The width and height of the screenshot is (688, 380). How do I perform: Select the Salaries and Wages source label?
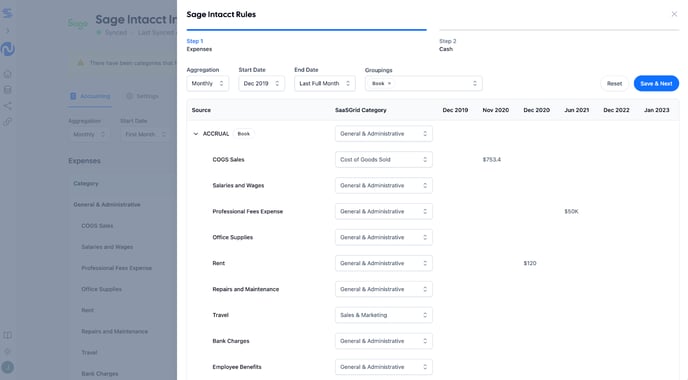(x=238, y=186)
